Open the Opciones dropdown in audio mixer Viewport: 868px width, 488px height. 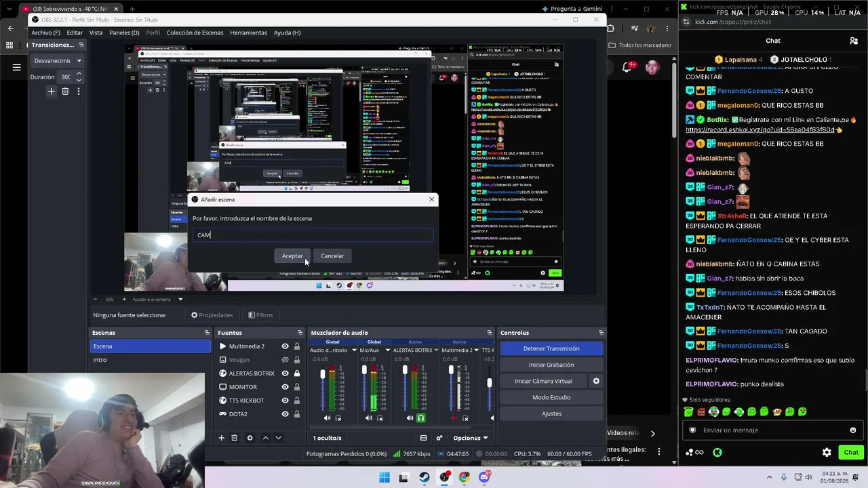(x=470, y=438)
